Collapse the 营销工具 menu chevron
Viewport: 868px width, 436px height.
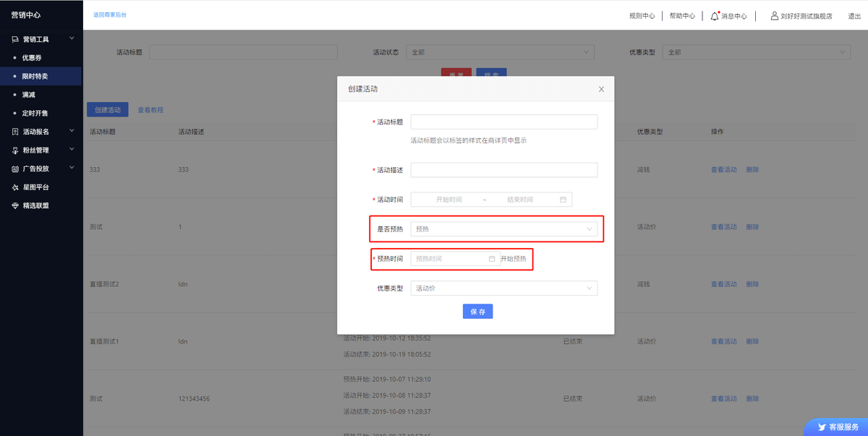pos(71,39)
